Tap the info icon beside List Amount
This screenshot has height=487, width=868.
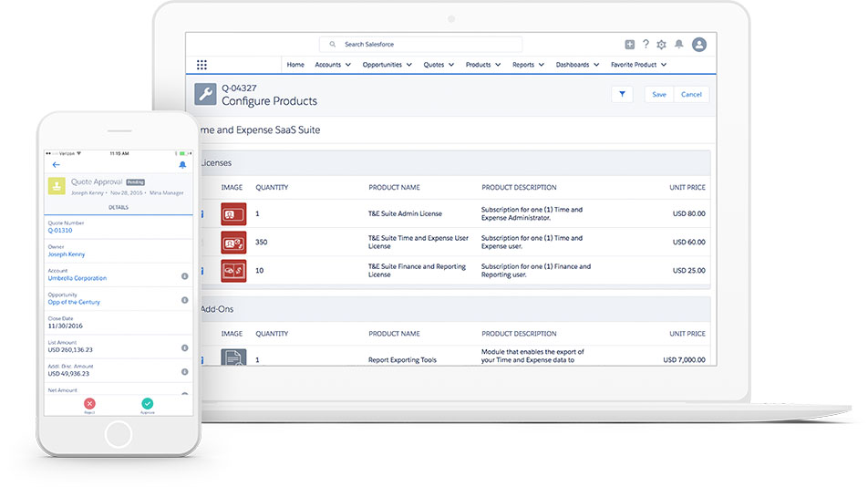tap(185, 348)
